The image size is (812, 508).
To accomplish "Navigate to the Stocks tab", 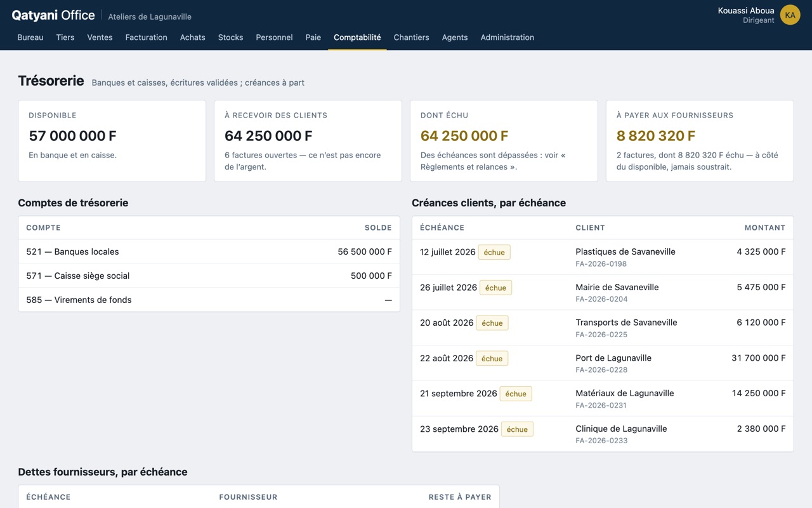I will [x=230, y=37].
